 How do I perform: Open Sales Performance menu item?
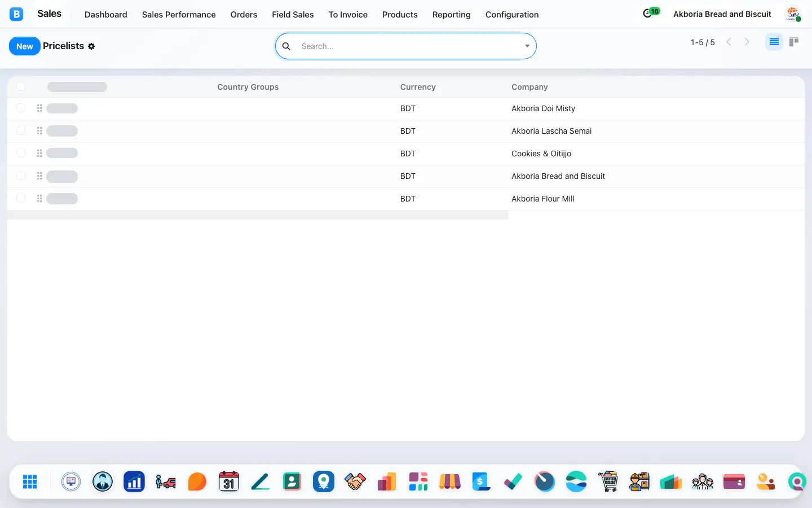[x=179, y=15]
